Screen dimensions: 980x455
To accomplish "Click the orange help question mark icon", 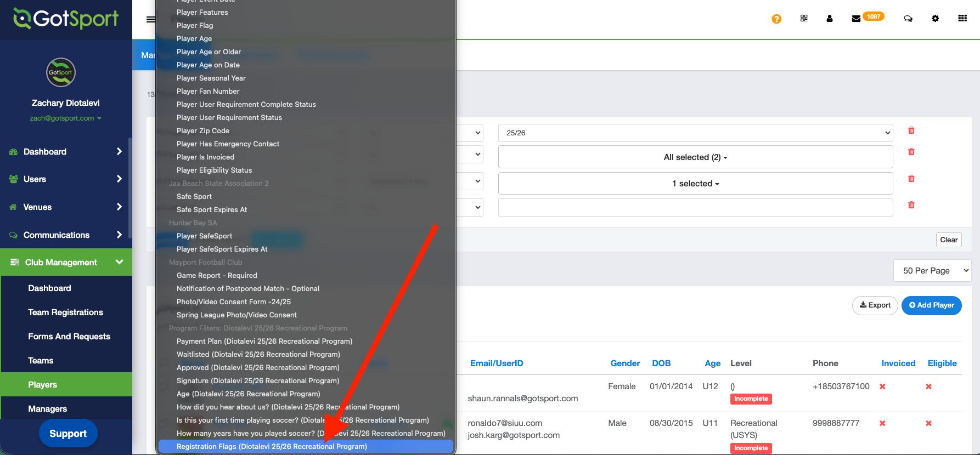I will (776, 19).
